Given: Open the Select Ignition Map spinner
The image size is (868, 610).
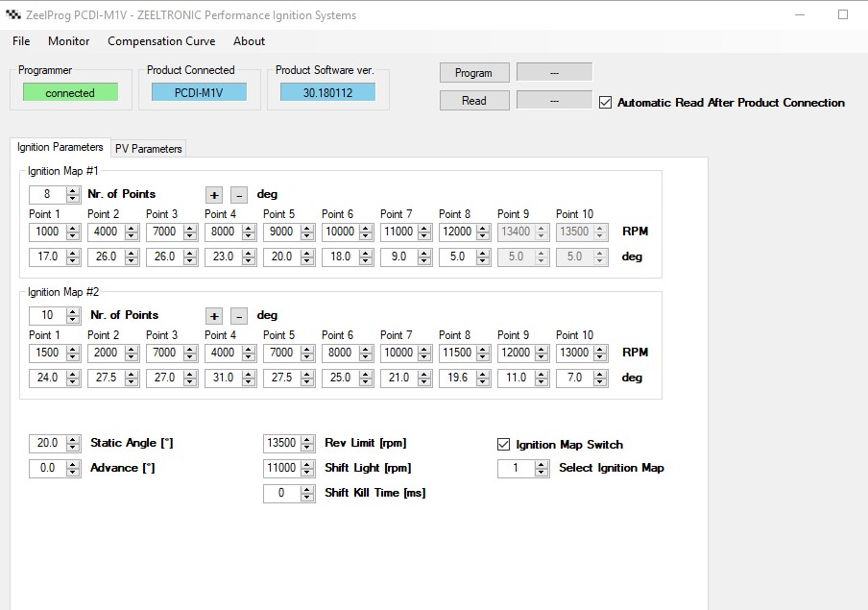Looking at the screenshot, I should 542,469.
